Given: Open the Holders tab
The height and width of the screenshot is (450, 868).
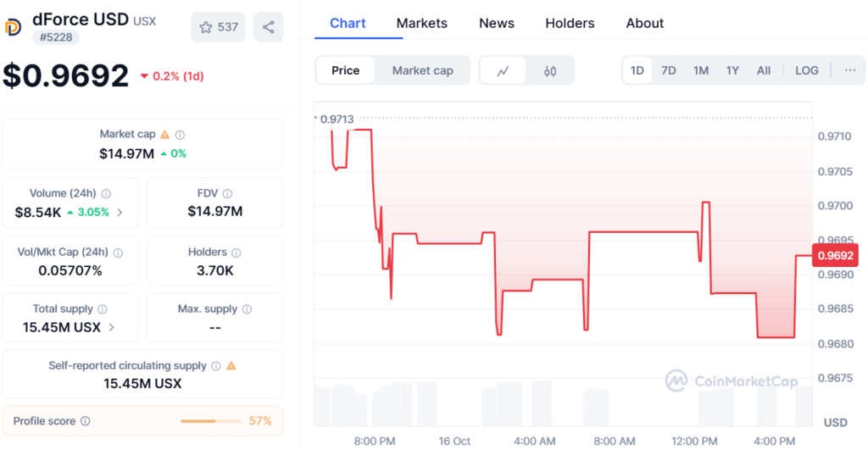Looking at the screenshot, I should [x=570, y=23].
